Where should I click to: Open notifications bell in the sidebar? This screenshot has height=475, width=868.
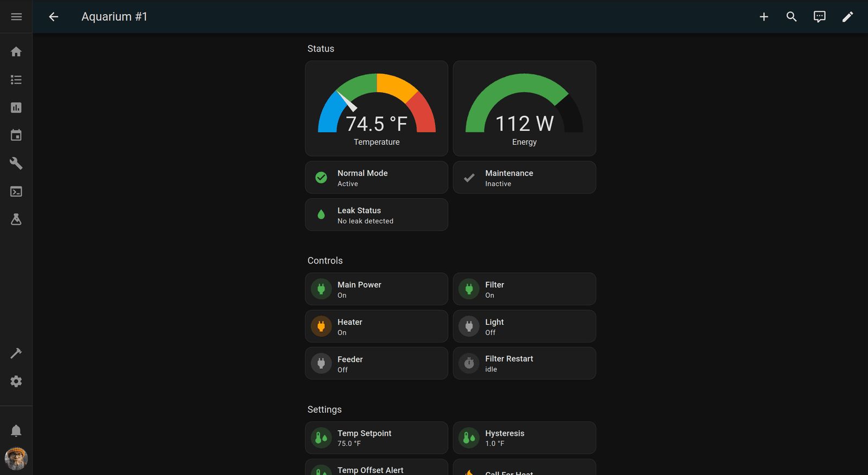tap(16, 431)
